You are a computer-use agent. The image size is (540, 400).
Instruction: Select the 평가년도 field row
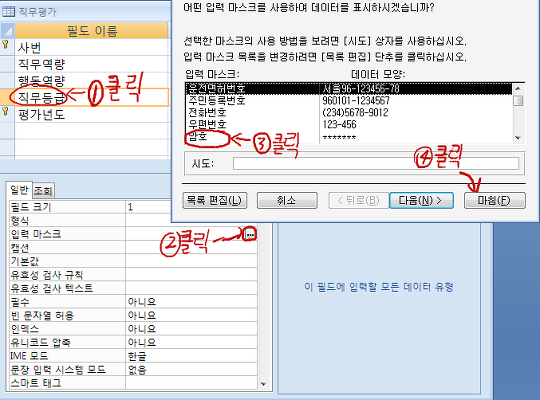point(92,114)
